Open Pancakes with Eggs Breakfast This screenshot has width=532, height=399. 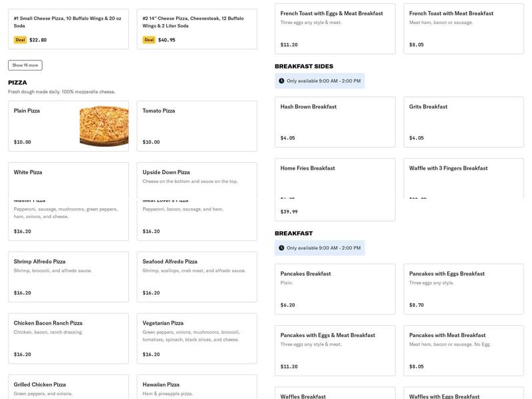464,289
